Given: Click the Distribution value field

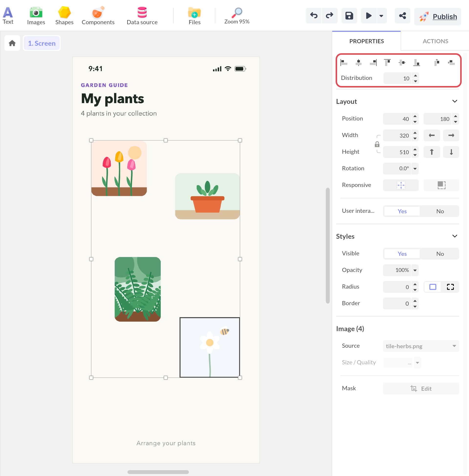Looking at the screenshot, I should coord(397,78).
